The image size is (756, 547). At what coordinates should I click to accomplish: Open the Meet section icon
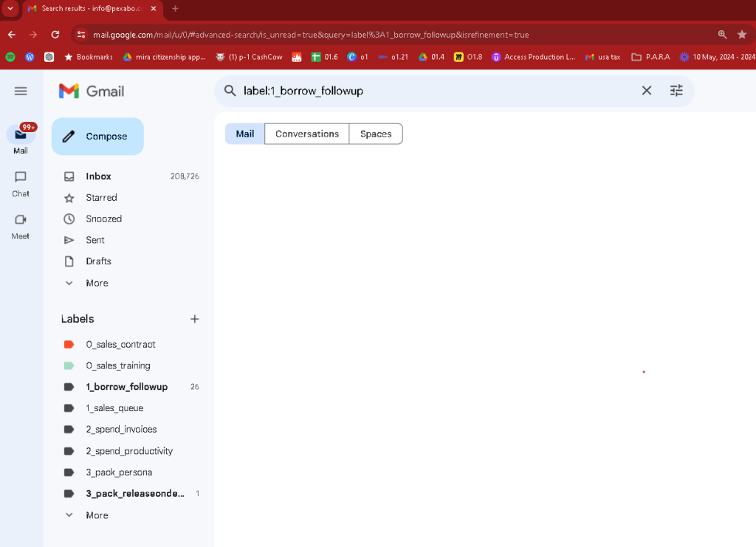tap(20, 220)
